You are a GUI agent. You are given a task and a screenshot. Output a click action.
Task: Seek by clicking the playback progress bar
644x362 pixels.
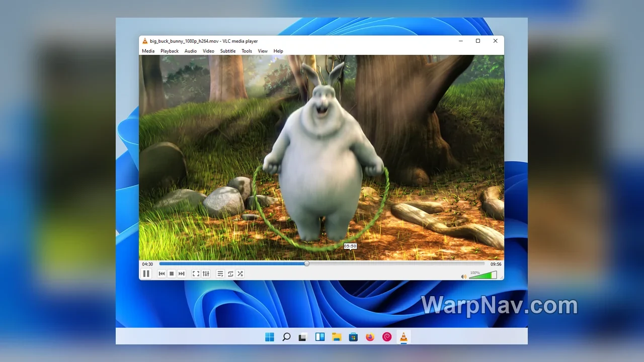pyautogui.click(x=322, y=263)
